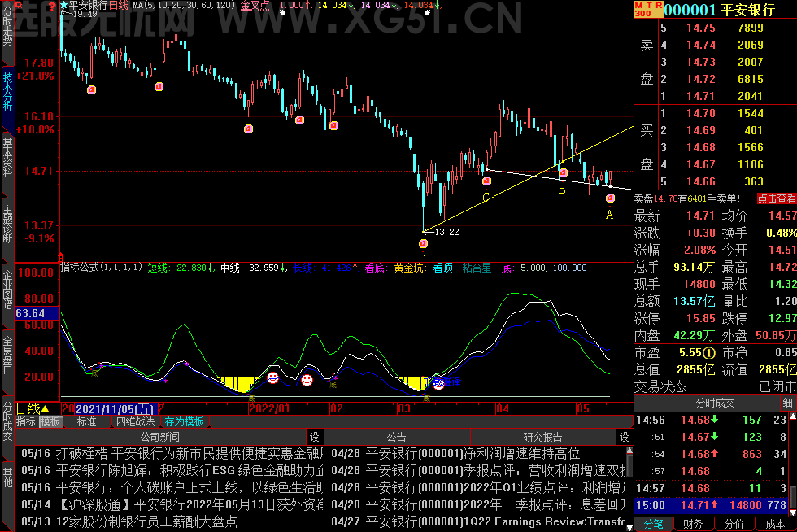Open 基本资料 sidebar tab
This screenshot has height=532, width=797.
pyautogui.click(x=7, y=158)
